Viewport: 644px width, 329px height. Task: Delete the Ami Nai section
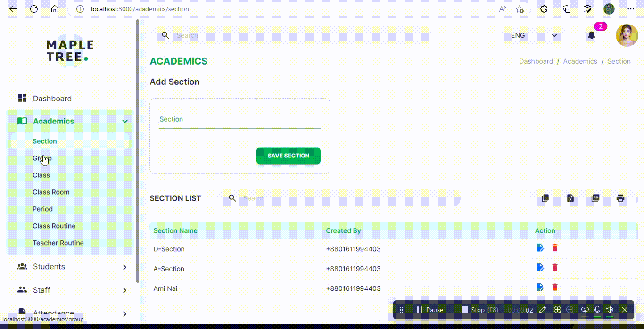554,287
